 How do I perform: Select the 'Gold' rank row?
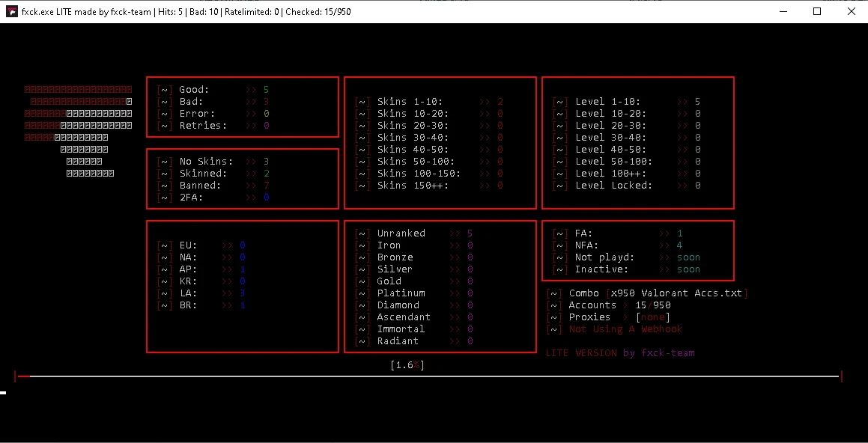[414, 281]
